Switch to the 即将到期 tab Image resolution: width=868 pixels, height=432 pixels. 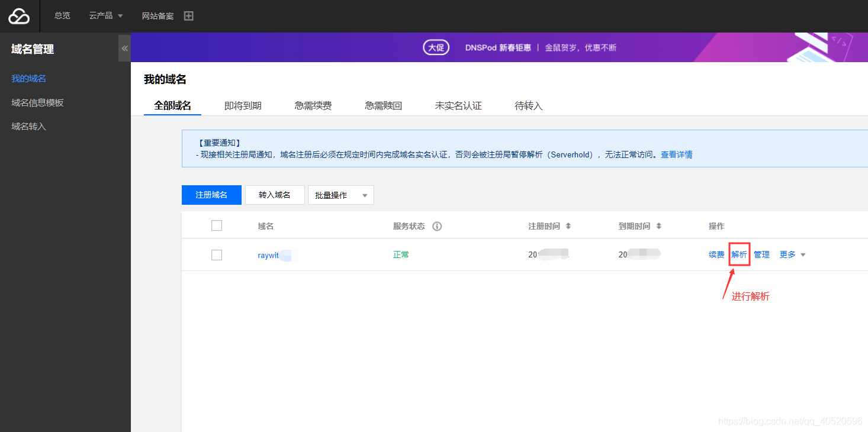pyautogui.click(x=243, y=105)
